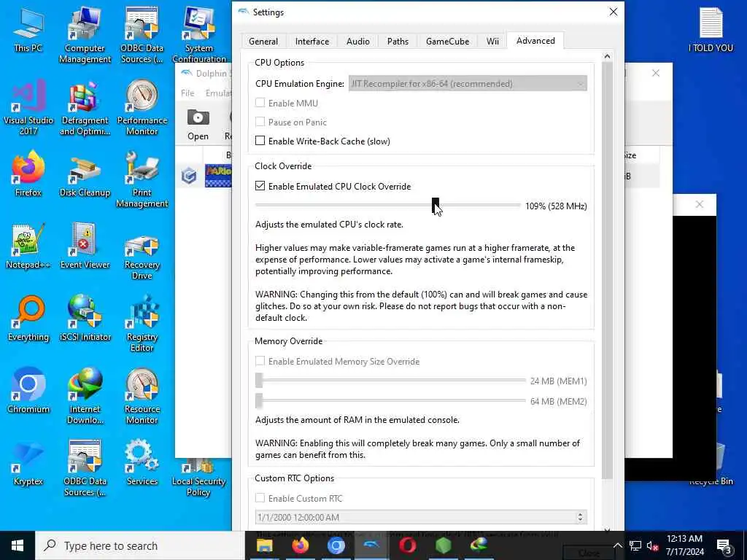Screen dimensions: 747x560
Task: Switch to the Interface tab
Action: pyautogui.click(x=312, y=42)
